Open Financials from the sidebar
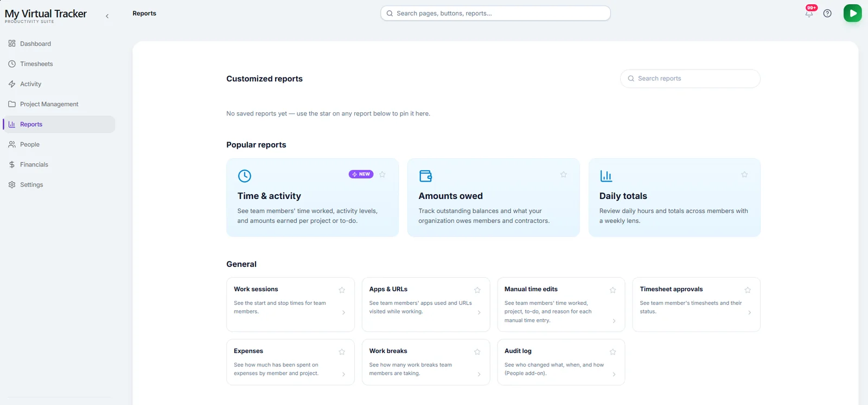Image resolution: width=868 pixels, height=405 pixels. pos(59,165)
